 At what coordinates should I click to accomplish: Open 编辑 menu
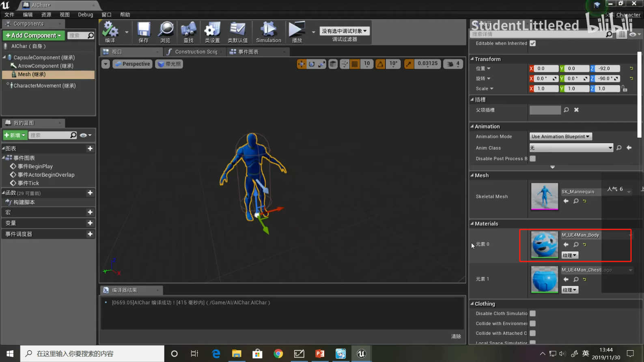click(x=28, y=15)
